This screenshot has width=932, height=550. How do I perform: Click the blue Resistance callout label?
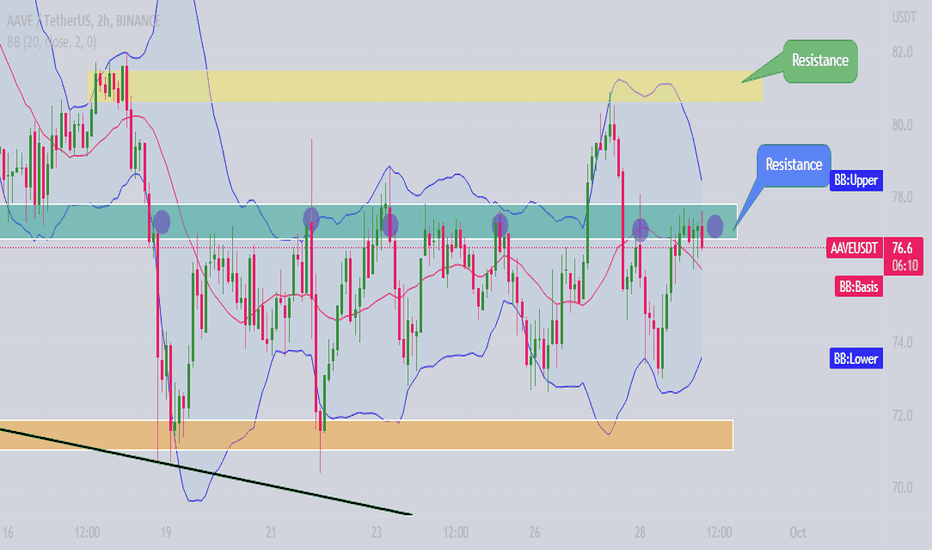click(x=794, y=165)
